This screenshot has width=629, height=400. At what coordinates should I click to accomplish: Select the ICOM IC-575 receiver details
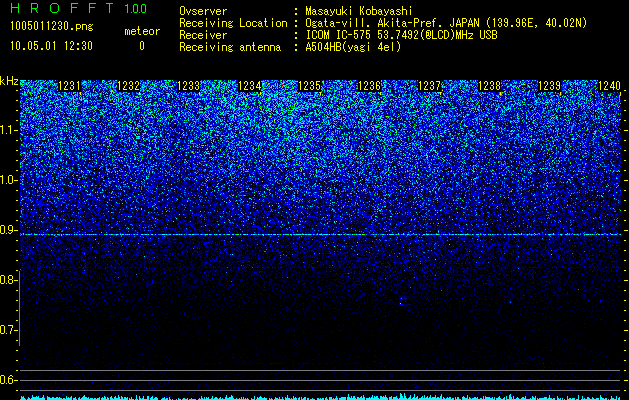click(401, 35)
